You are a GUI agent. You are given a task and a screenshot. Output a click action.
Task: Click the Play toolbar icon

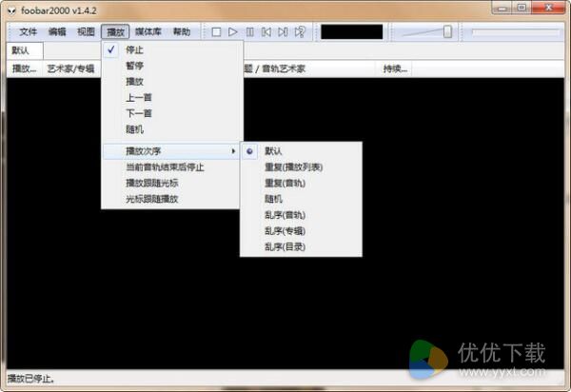pos(233,32)
